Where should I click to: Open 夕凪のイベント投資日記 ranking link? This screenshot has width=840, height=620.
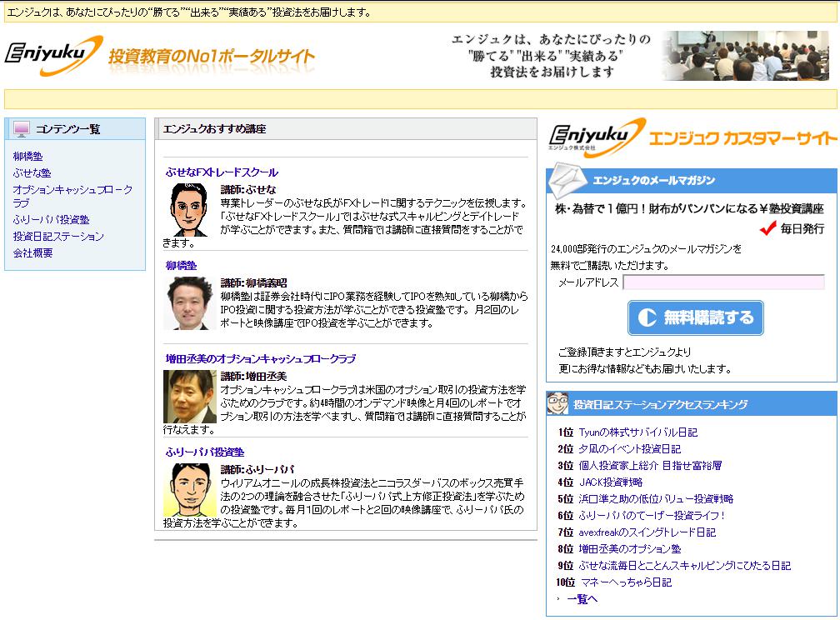(629, 449)
